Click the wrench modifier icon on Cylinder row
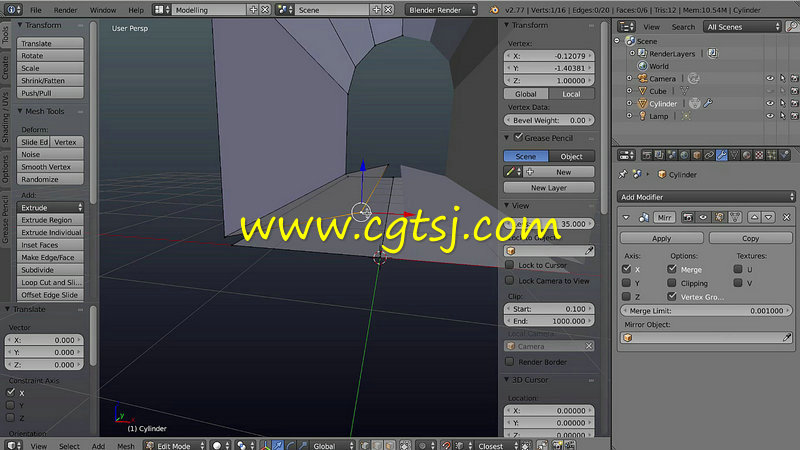Image resolution: width=800 pixels, height=450 pixels. (x=708, y=104)
